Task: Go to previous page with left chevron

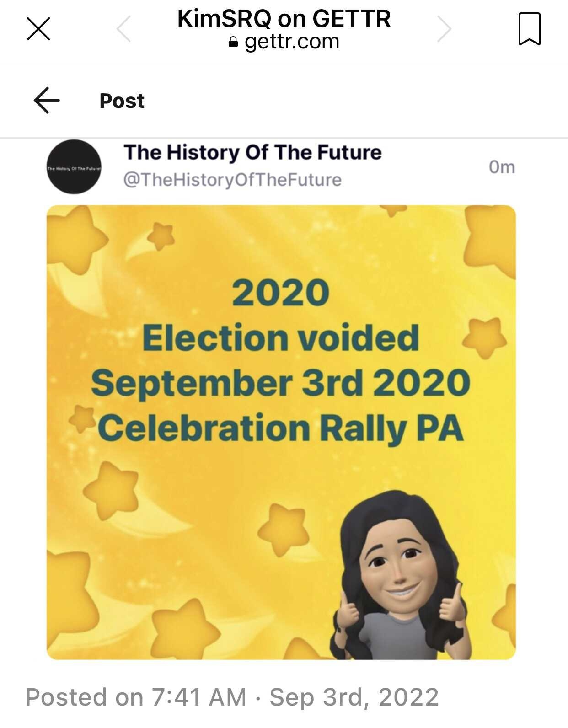Action: click(124, 29)
